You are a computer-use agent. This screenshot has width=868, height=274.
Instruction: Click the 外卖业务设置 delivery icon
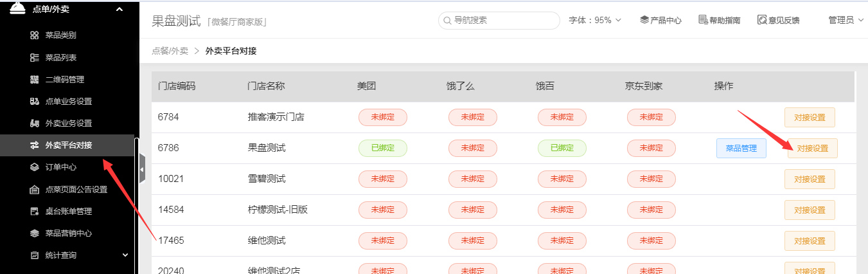[35, 123]
